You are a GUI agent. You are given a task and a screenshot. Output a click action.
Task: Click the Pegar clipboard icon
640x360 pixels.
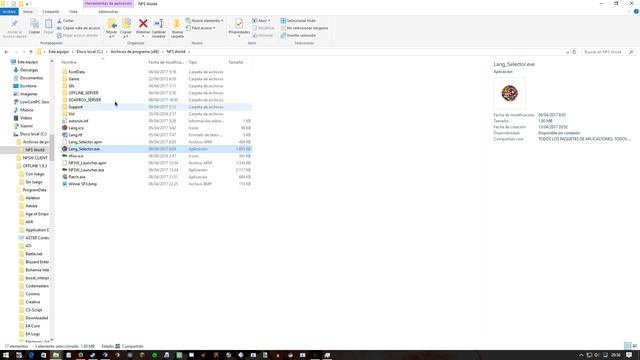tap(48, 24)
